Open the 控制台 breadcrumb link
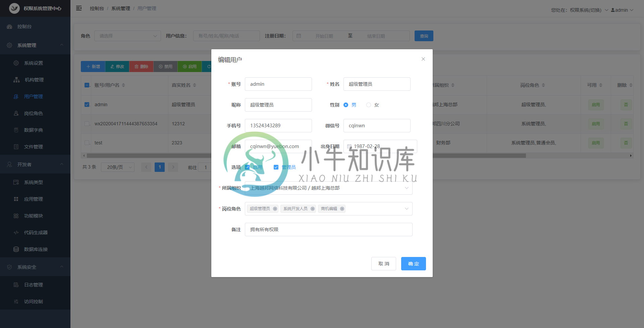The width and height of the screenshot is (644, 328). click(97, 8)
